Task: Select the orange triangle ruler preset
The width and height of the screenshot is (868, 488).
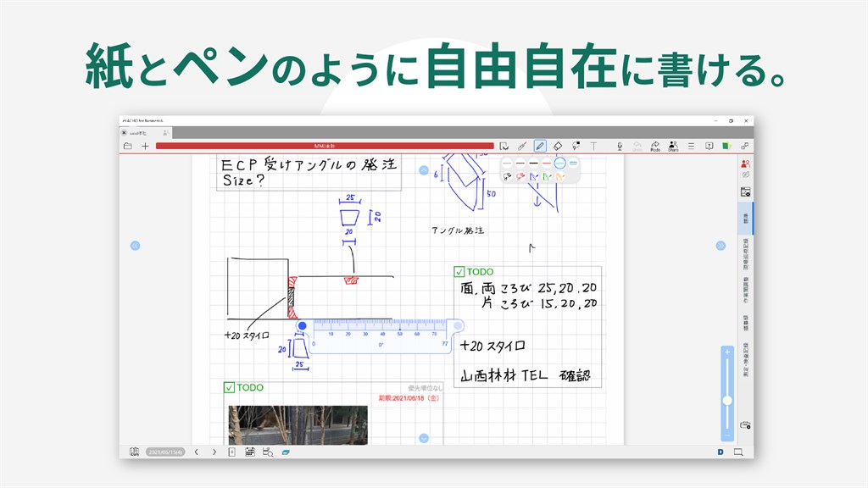Action: 560,176
